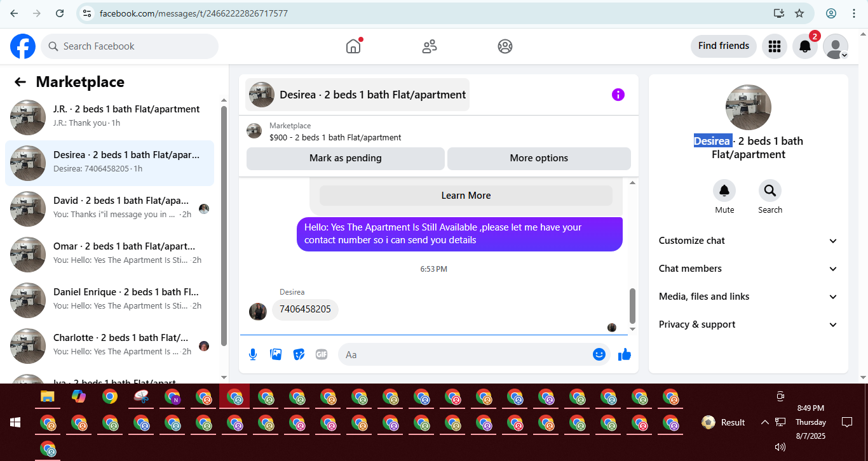
Task: Expand Media, files and links section
Action: click(749, 297)
